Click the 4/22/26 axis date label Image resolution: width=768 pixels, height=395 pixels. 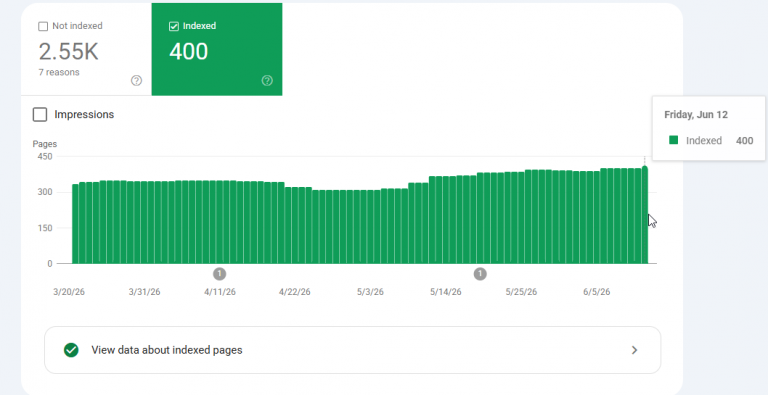tap(295, 292)
